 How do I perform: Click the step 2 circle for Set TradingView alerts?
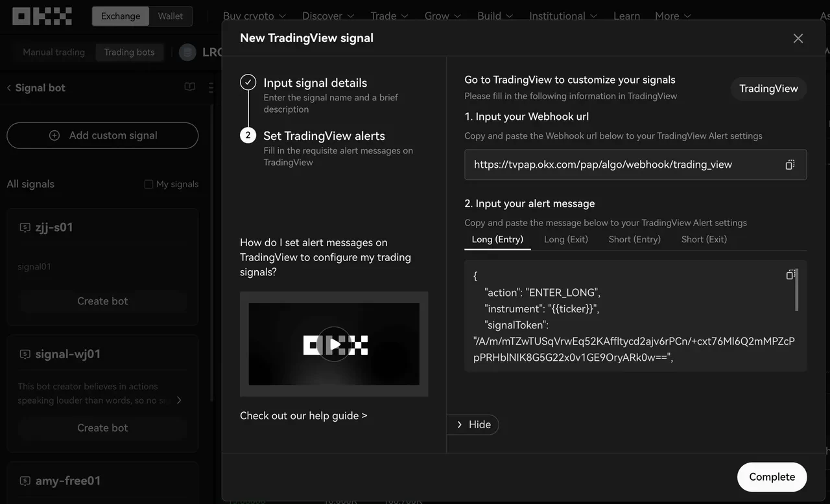pos(248,135)
